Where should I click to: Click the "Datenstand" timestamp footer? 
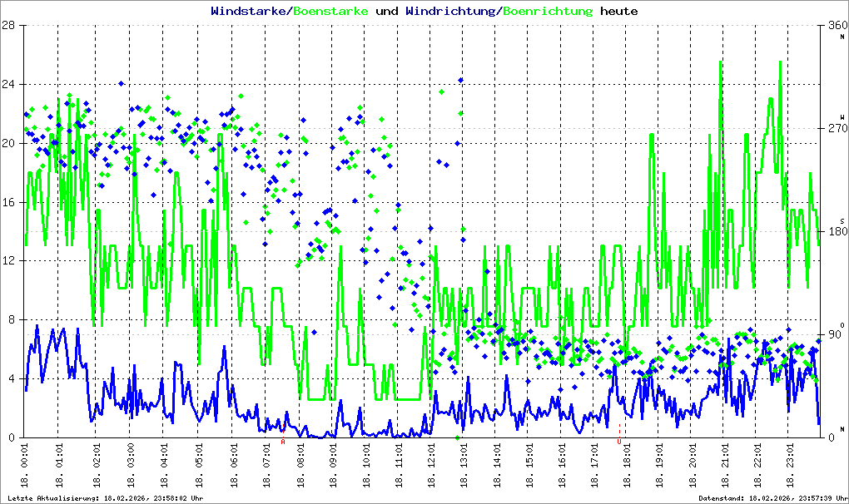tap(772, 498)
